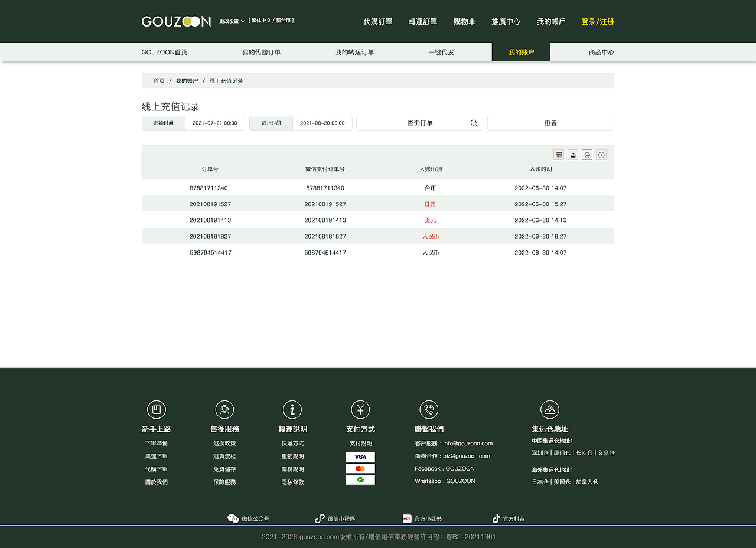This screenshot has height=548, width=756.
Task: Click the Mastercard payment icon
Action: click(x=360, y=468)
